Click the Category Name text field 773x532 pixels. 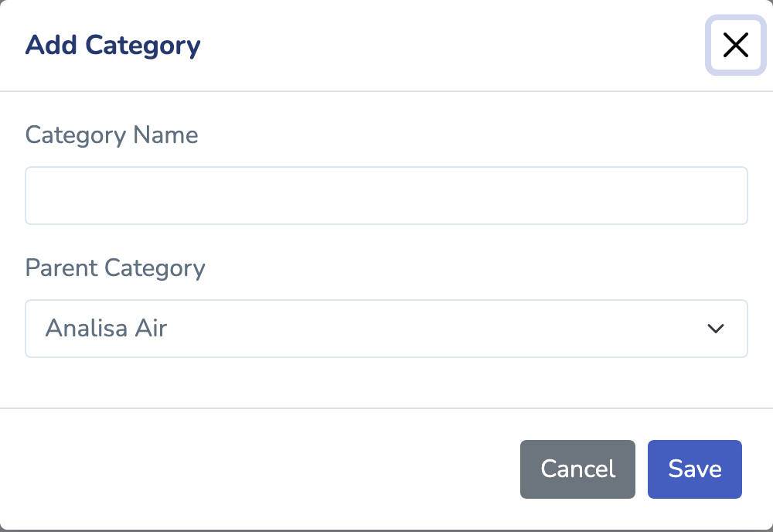(x=386, y=196)
